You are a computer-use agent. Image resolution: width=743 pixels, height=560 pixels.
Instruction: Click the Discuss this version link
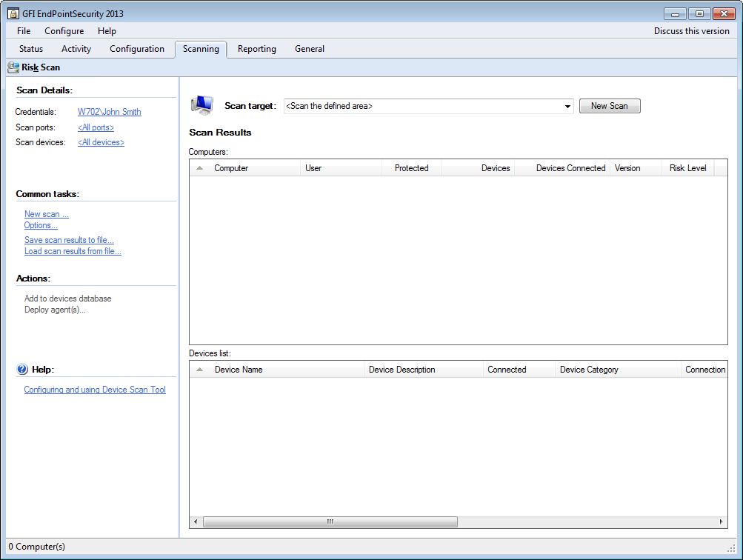pyautogui.click(x=691, y=31)
